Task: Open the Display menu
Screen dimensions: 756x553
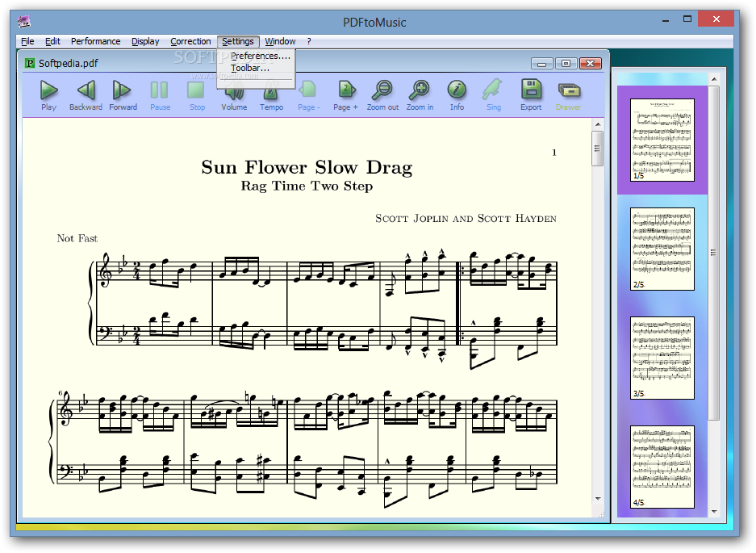Action: point(145,41)
